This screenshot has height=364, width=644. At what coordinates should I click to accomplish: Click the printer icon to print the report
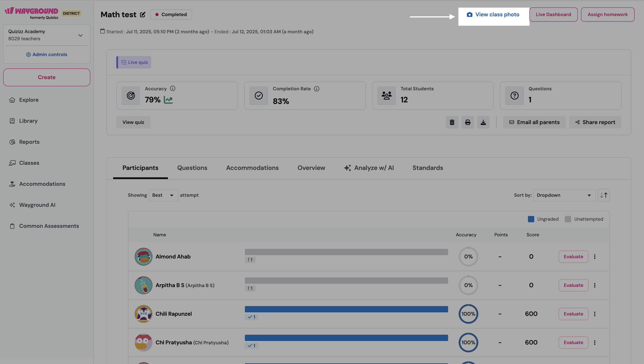click(468, 122)
